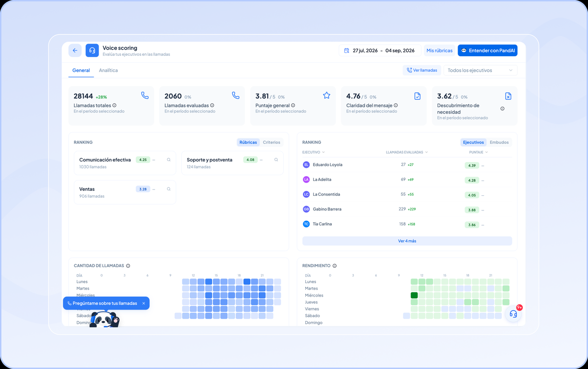Click info icon next to Puntaje general
Screen dimensions: 588x369
point(293,105)
